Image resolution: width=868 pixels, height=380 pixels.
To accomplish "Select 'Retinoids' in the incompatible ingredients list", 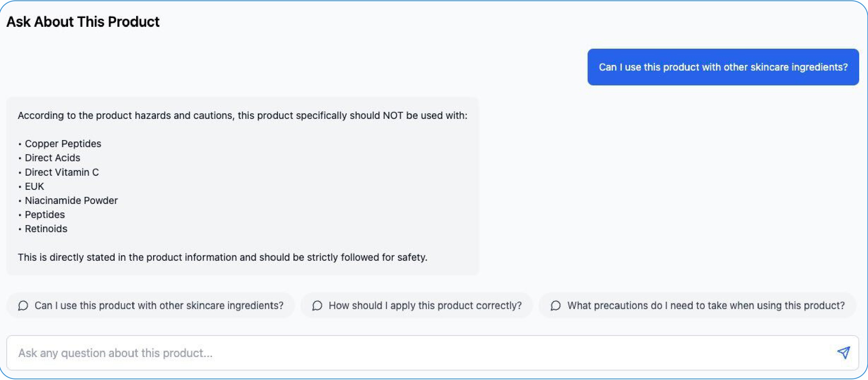I will click(x=46, y=229).
